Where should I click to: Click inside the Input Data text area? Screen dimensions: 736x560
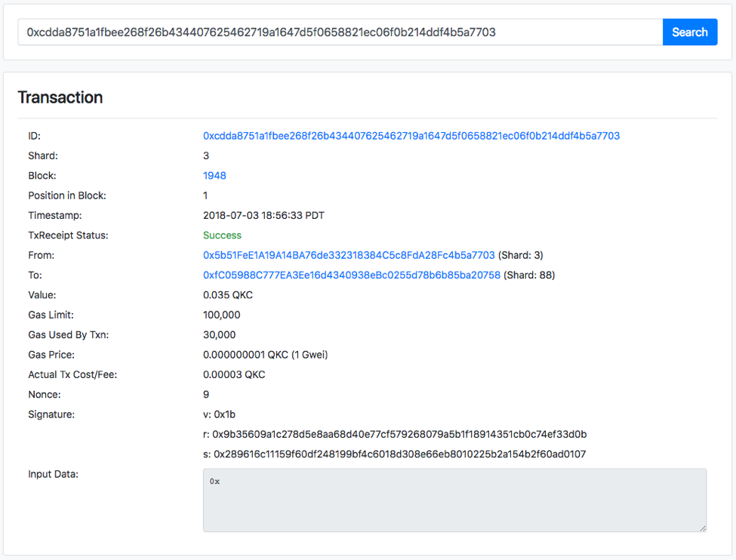(x=454, y=500)
